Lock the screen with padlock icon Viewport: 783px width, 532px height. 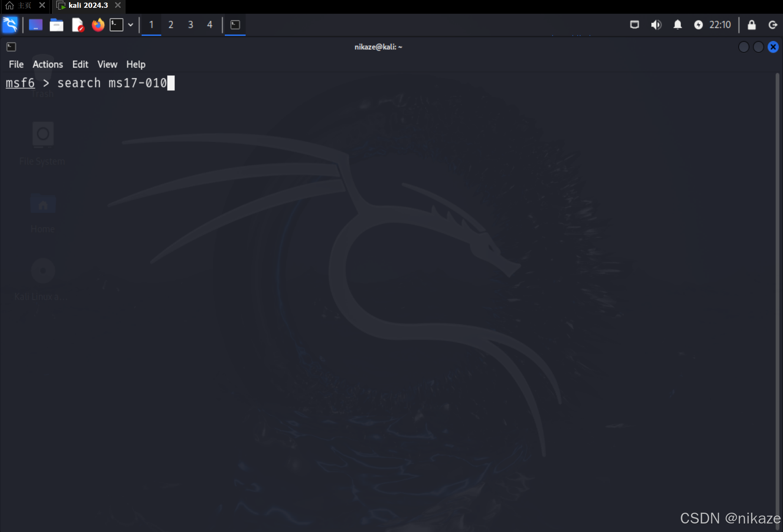751,25
